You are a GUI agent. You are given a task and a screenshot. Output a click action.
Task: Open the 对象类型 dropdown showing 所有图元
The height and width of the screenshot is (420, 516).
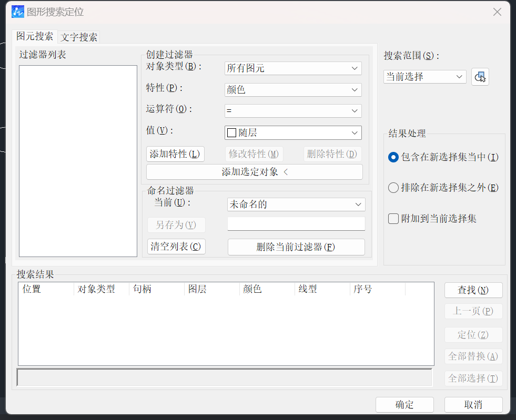293,68
